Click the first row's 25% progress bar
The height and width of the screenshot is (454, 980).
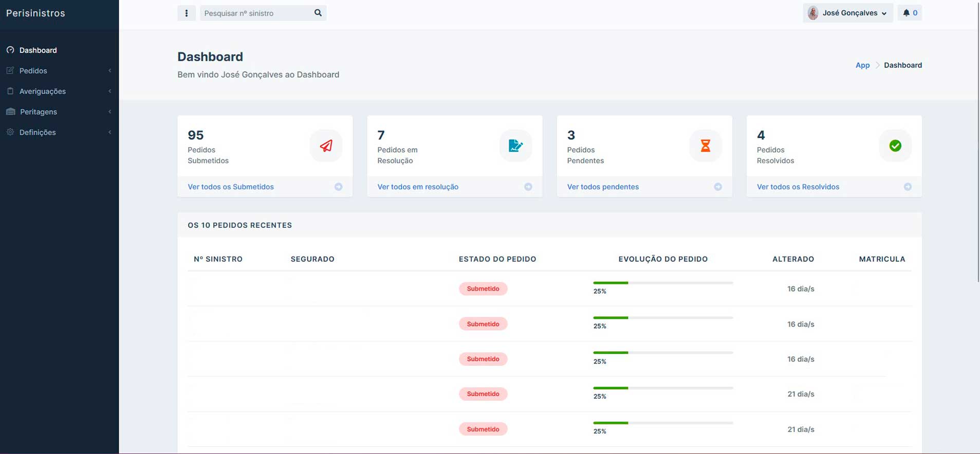[x=662, y=283]
